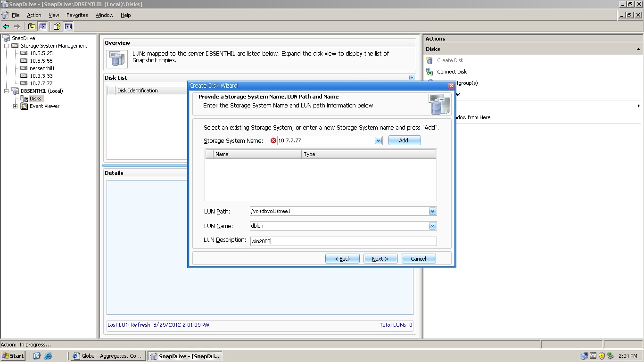
Task: Toggle Show/Hide Console Tree in the toolbar
Action: [43, 26]
